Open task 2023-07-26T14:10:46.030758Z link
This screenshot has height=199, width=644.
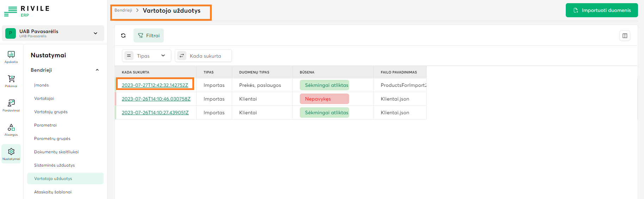pos(156,99)
